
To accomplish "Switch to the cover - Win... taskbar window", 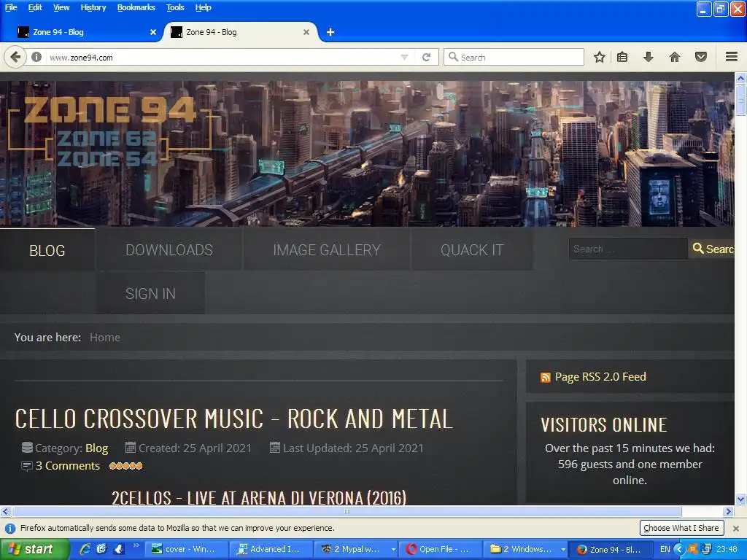I will [186, 549].
